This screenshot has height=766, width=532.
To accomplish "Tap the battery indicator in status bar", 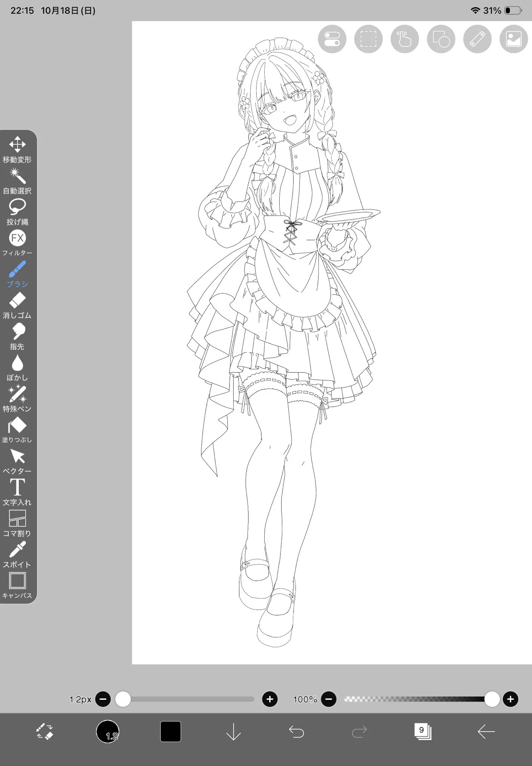I will coord(514,10).
